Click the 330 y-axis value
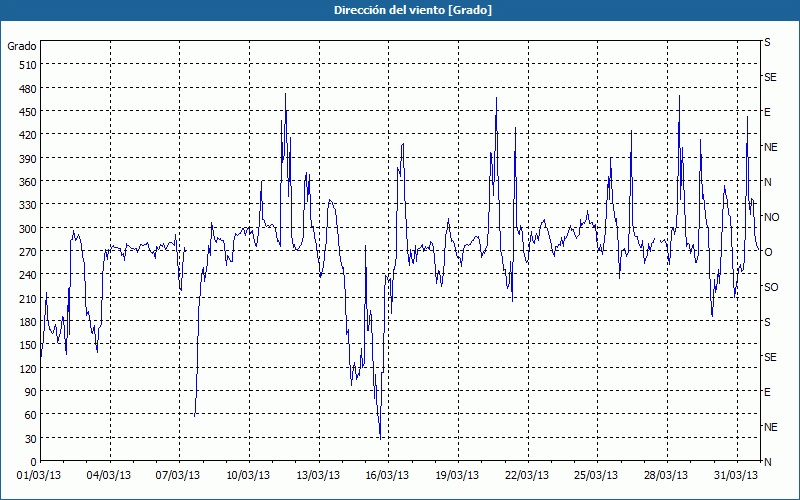Image resolution: width=800 pixels, height=500 pixels. tap(28, 205)
